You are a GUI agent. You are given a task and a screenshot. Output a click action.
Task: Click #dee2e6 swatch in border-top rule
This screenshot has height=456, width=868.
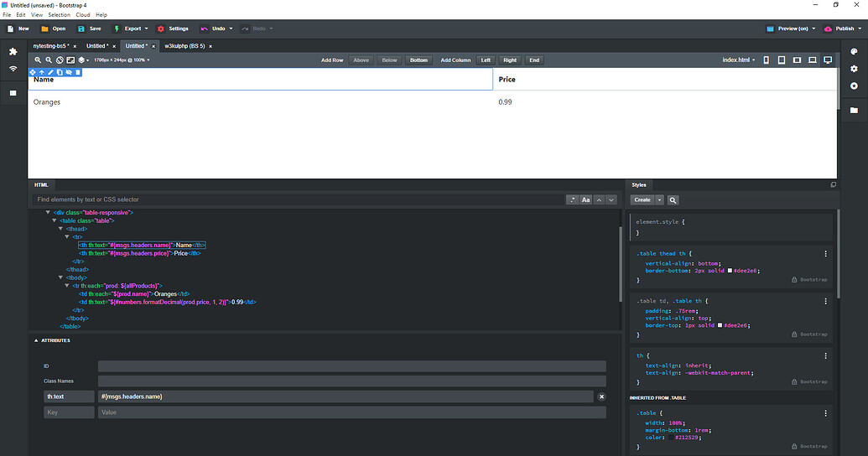coord(720,326)
